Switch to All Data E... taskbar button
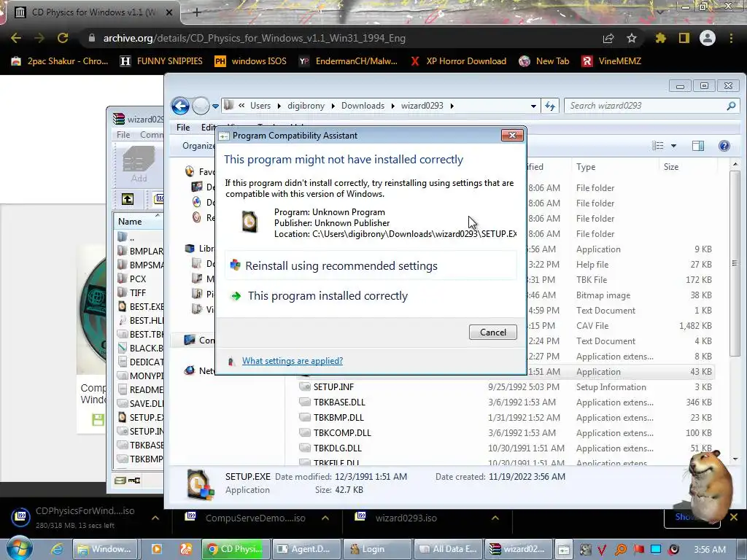747x560 pixels. (x=449, y=549)
